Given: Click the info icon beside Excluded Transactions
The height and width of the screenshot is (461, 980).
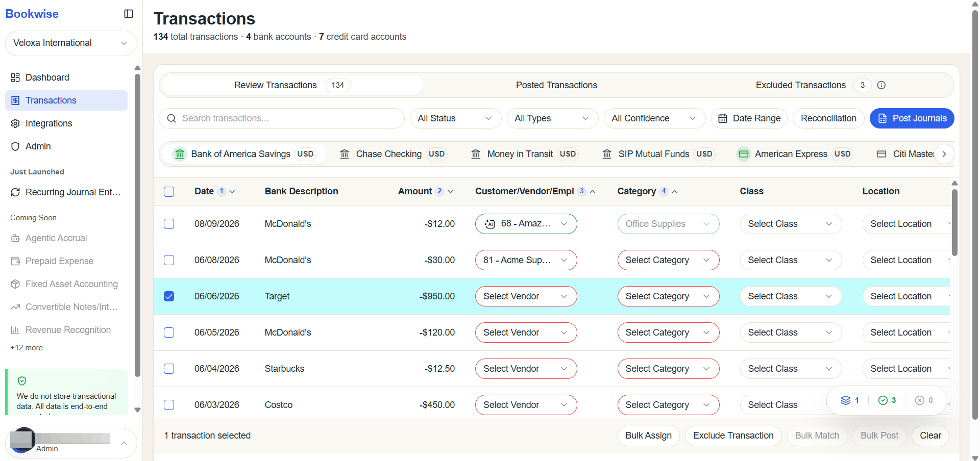Looking at the screenshot, I should (x=881, y=85).
